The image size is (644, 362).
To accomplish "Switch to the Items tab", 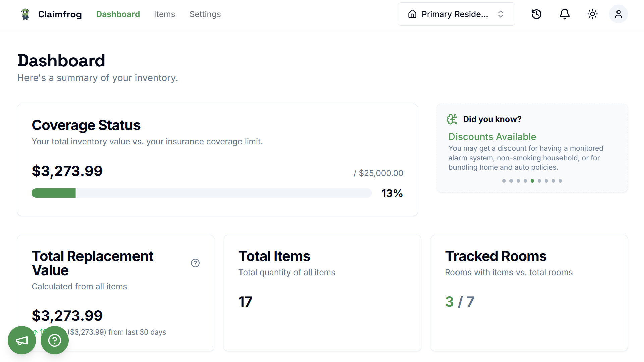I will click(x=164, y=14).
